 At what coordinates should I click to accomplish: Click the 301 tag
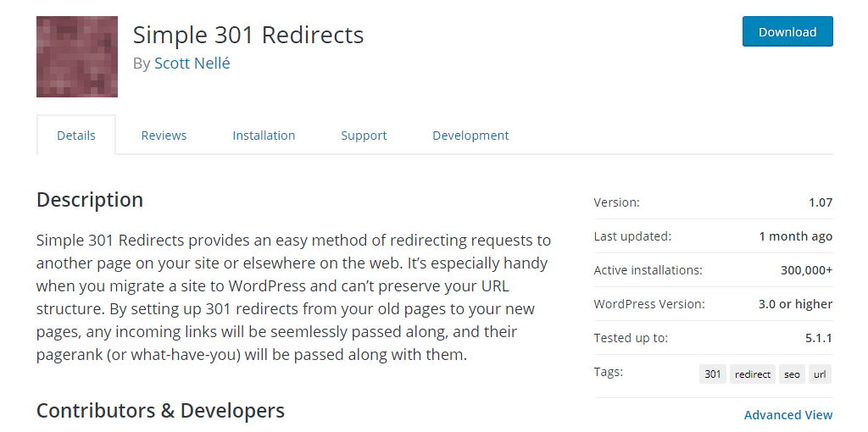713,374
